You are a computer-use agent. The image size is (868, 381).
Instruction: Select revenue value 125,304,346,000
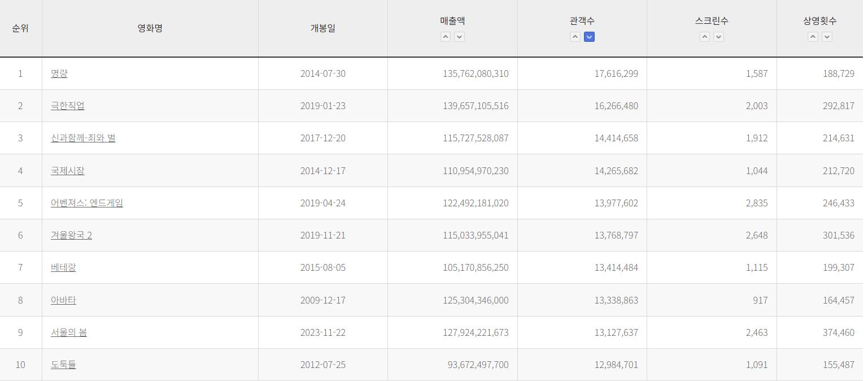(x=476, y=300)
